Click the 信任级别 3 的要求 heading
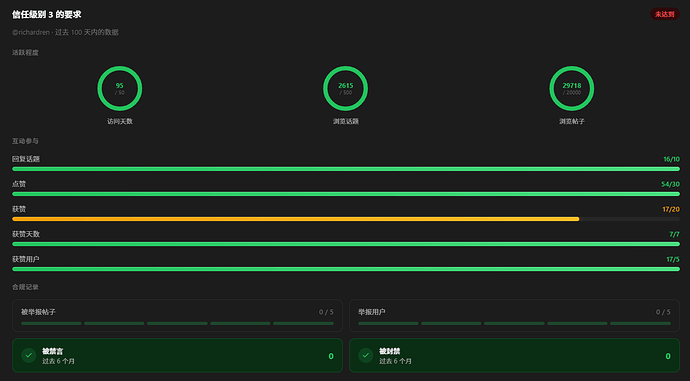 (x=47, y=15)
